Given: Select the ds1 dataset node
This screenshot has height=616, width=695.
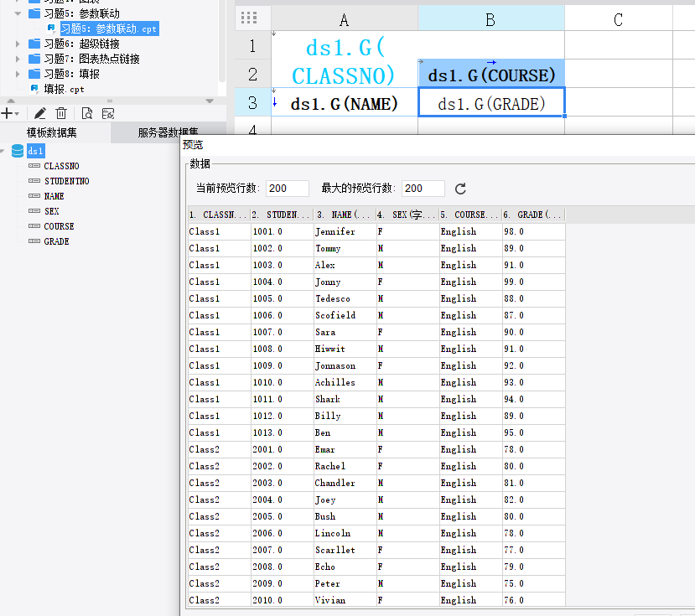Looking at the screenshot, I should (x=35, y=151).
